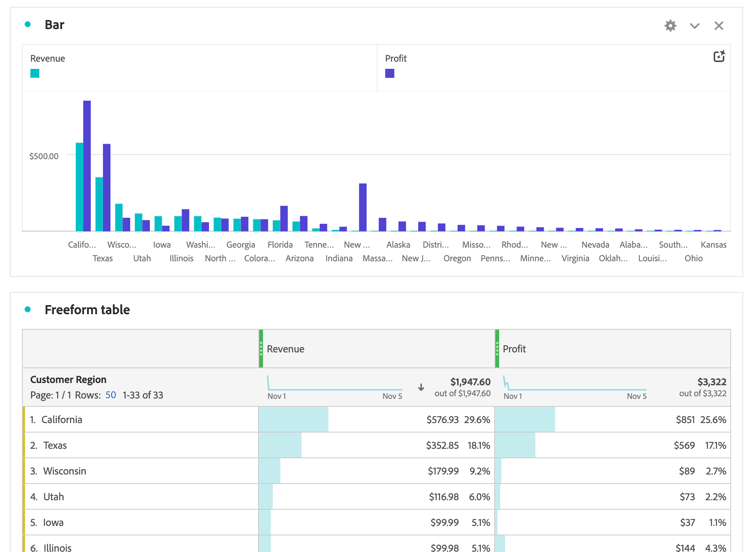Click the export chart icon near Profit legend
This screenshot has height=552, width=750.
click(719, 56)
